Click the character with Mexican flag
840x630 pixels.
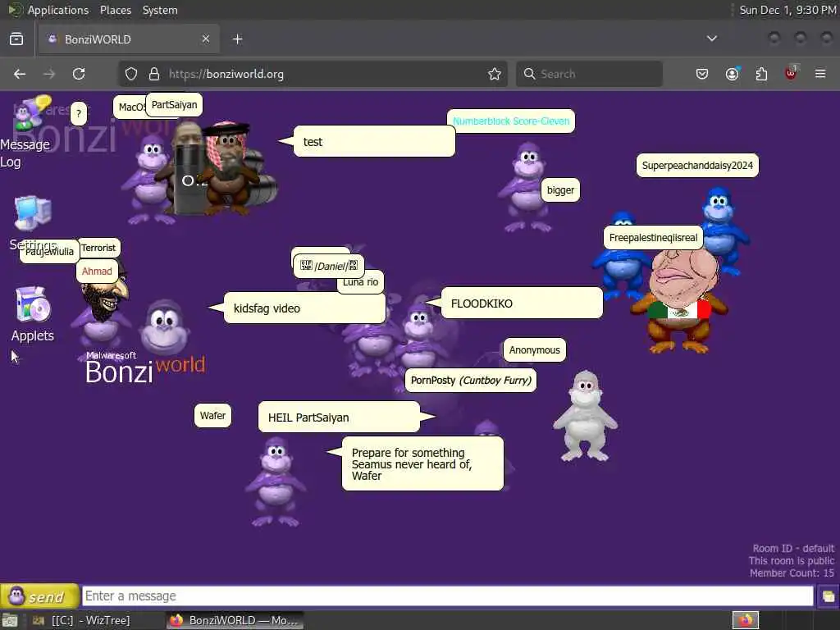click(x=679, y=300)
